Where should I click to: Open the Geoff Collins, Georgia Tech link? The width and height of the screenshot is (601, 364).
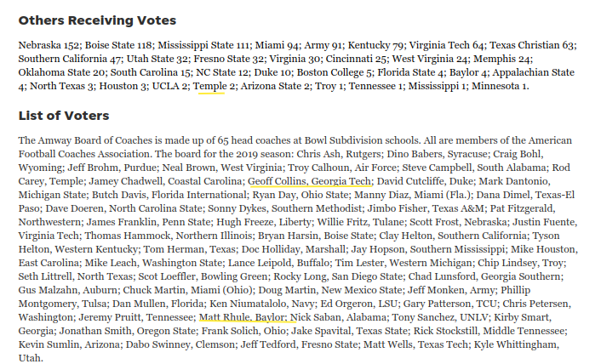[310, 181]
